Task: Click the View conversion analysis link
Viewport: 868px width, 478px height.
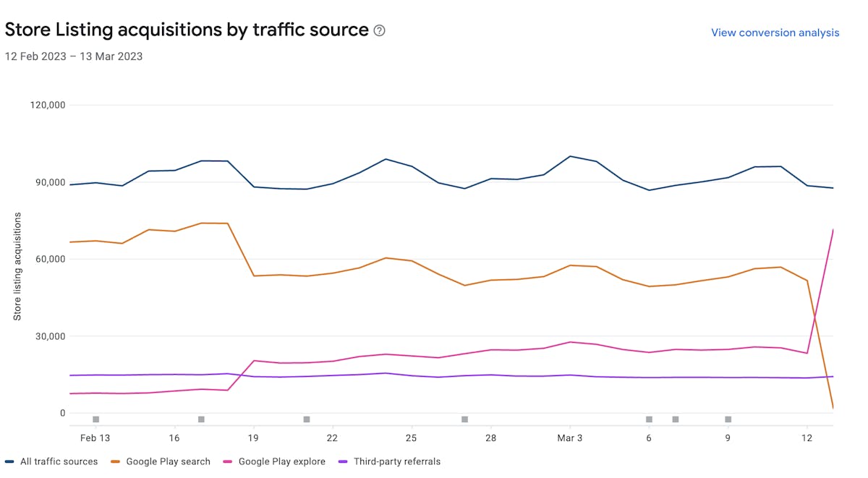Action: (x=775, y=33)
